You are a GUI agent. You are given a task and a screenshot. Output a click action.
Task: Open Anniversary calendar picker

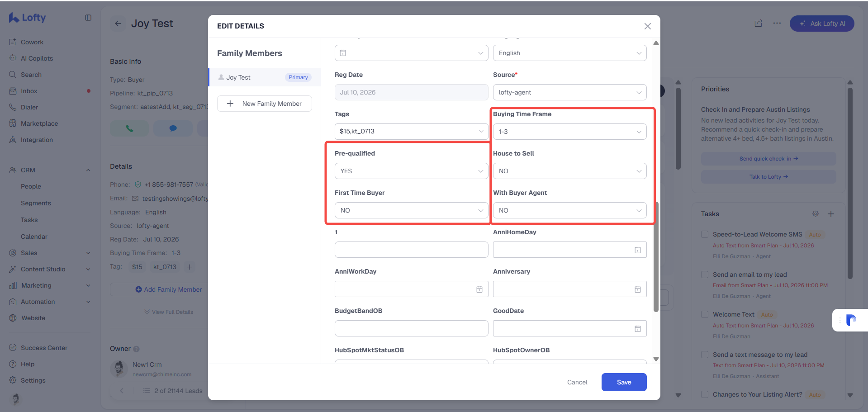pyautogui.click(x=637, y=289)
